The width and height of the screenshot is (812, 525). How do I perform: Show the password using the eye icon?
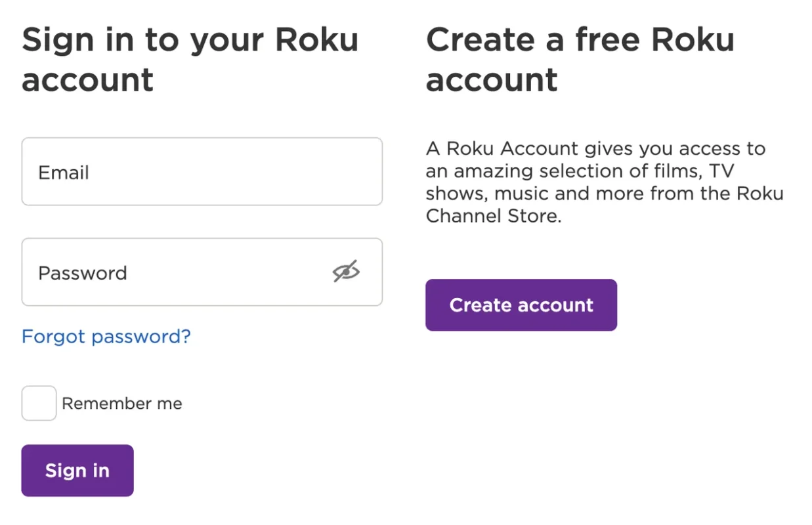point(346,271)
